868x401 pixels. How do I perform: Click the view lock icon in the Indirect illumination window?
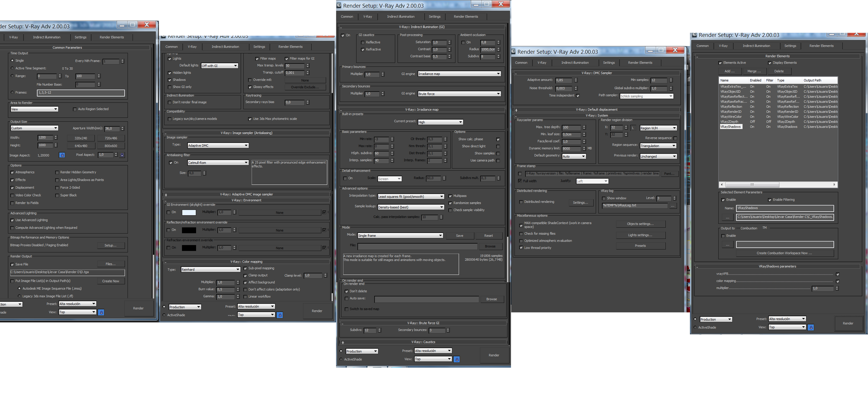(x=457, y=360)
